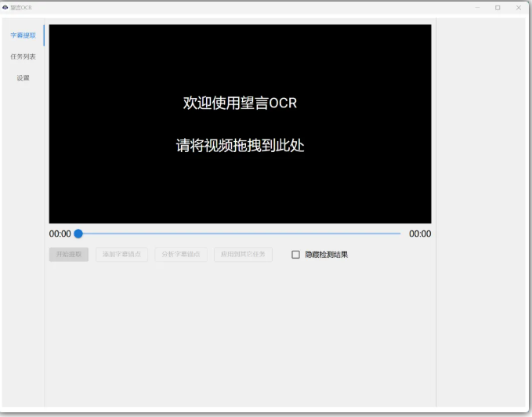This screenshot has width=532, height=417.
Task: Click the 欢迎使用望言OCR welcome text
Action: 241,103
